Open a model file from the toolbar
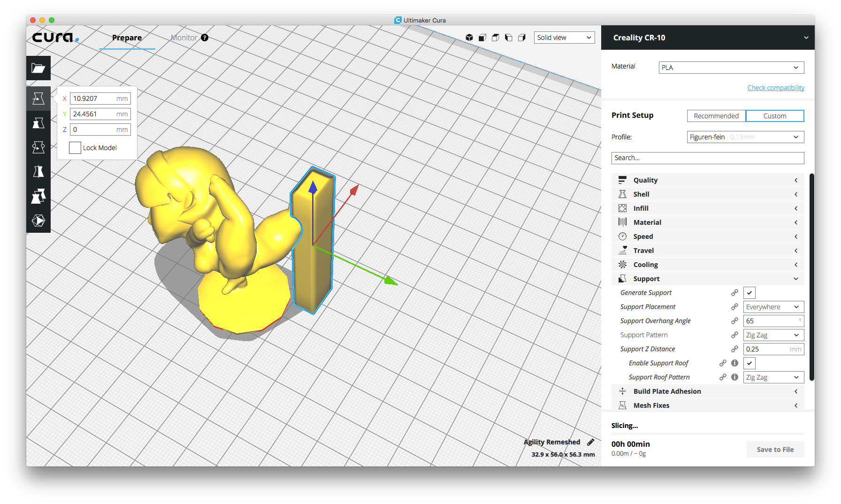The height and width of the screenshot is (504, 841). pyautogui.click(x=38, y=68)
